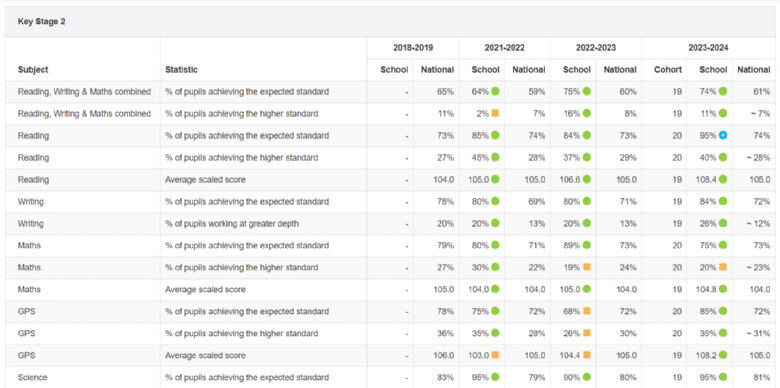Viewport: 780px width, 388px height.
Task: Click green dot beside 2021-2022 combined 64%
Action: (x=495, y=92)
